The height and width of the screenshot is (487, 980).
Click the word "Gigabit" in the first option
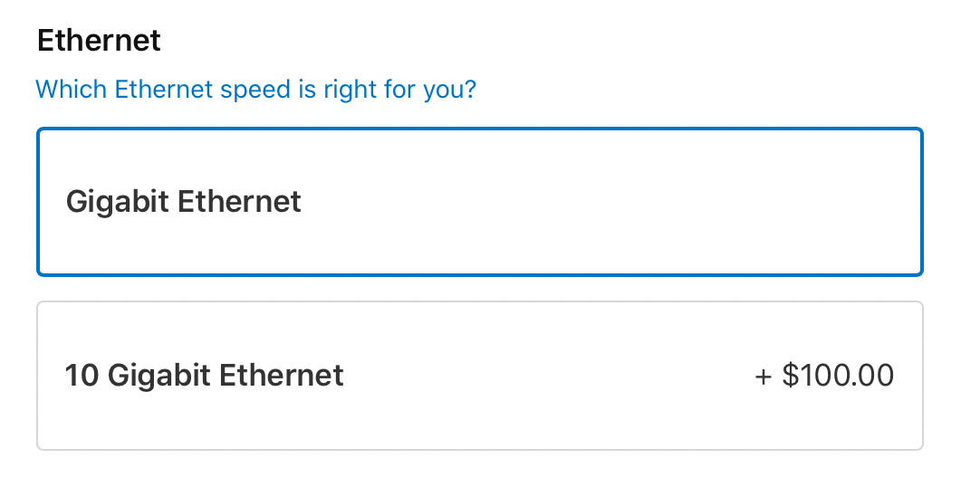pyautogui.click(x=118, y=202)
